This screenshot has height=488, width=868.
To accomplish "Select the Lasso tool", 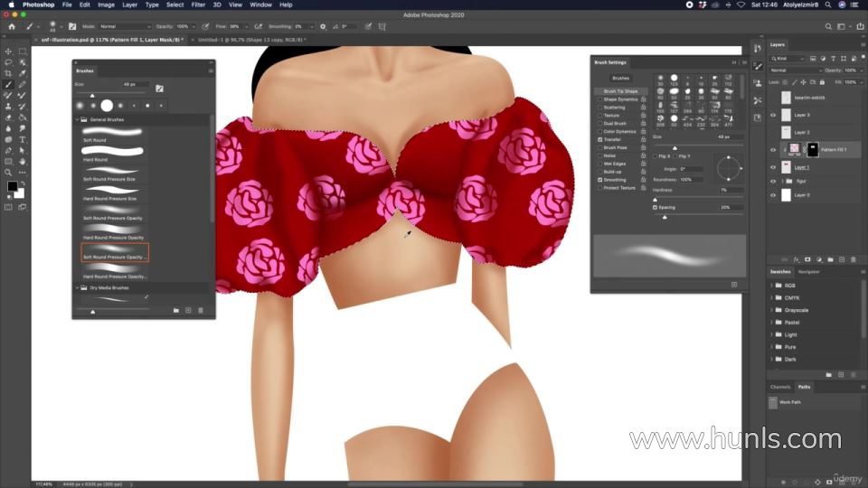I will (x=8, y=62).
